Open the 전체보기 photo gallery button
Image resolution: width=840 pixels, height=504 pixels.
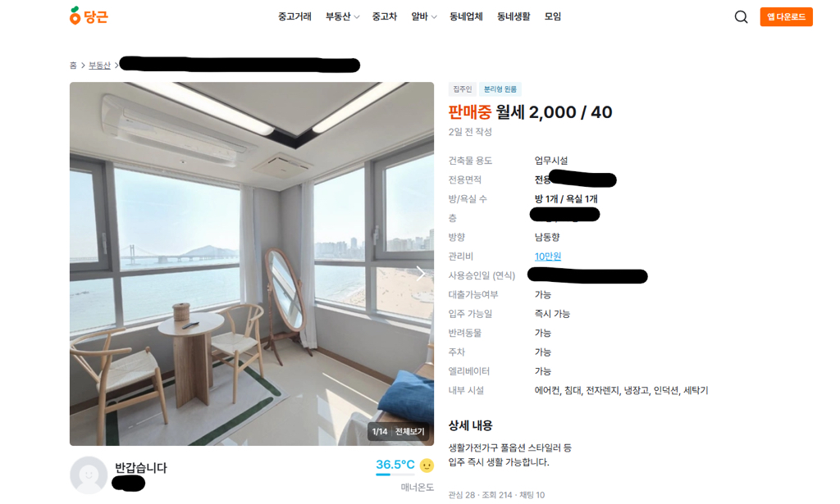click(x=410, y=431)
